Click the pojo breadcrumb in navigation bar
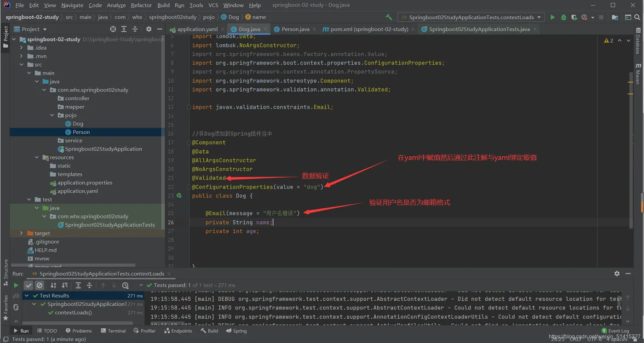 pos(209,17)
